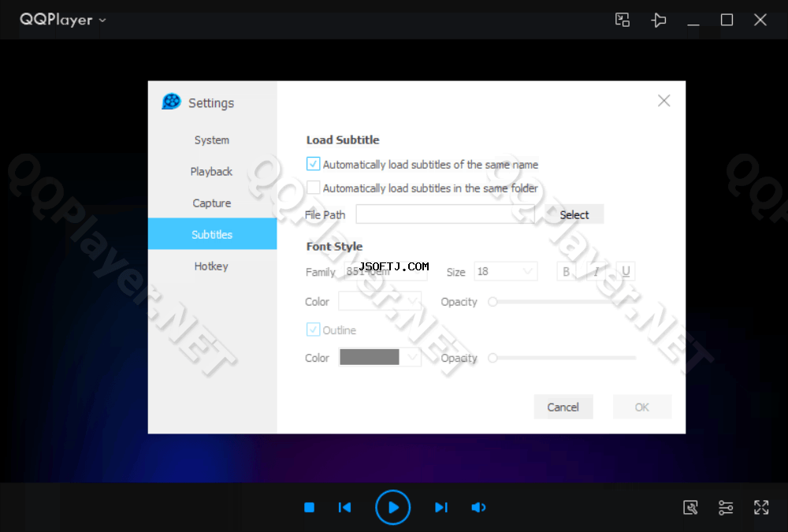Enter fullscreen with the expand arrows icon
The image size is (788, 532).
761,508
